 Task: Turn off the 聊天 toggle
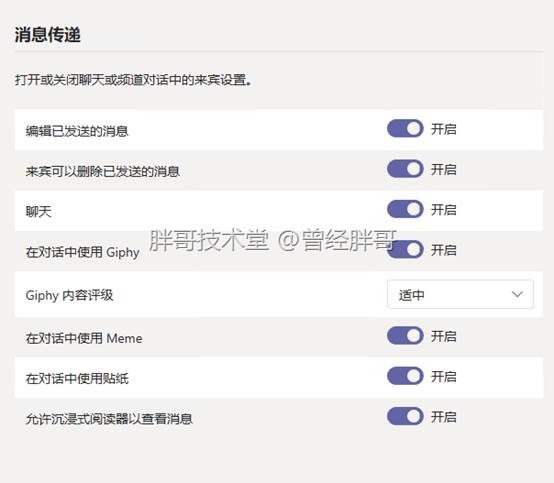(x=405, y=209)
